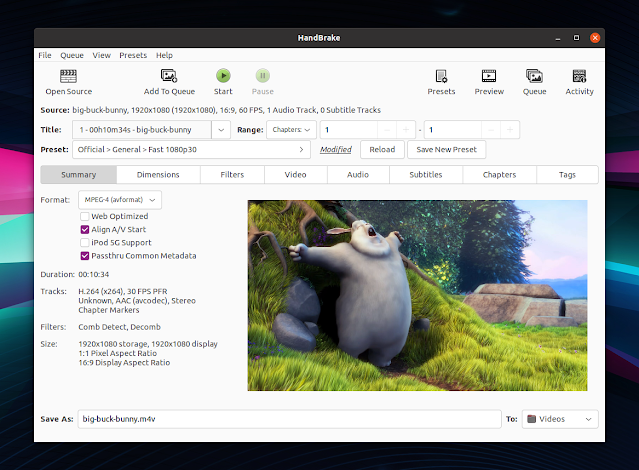
Task: Enable the Web Optimized checkbox
Action: click(85, 216)
